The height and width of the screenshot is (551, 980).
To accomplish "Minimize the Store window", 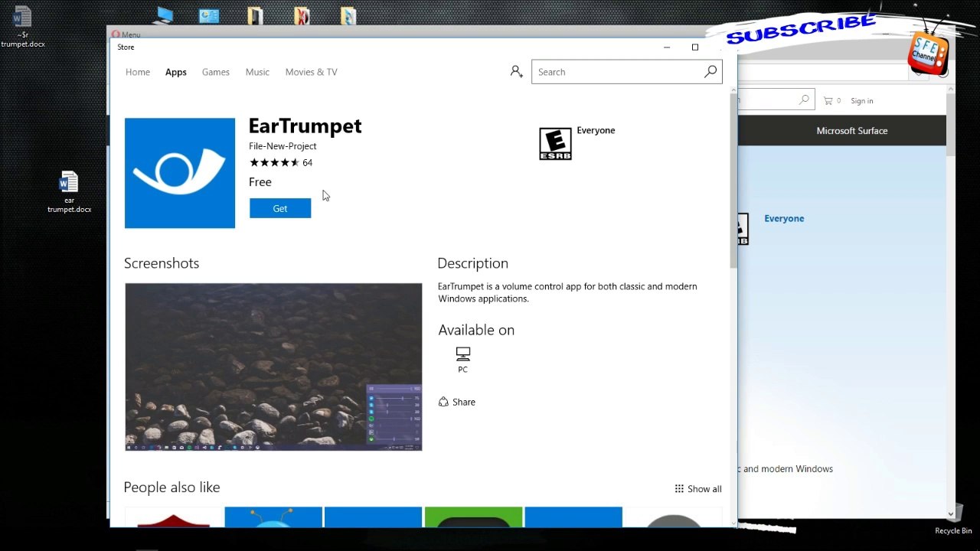I will point(667,47).
